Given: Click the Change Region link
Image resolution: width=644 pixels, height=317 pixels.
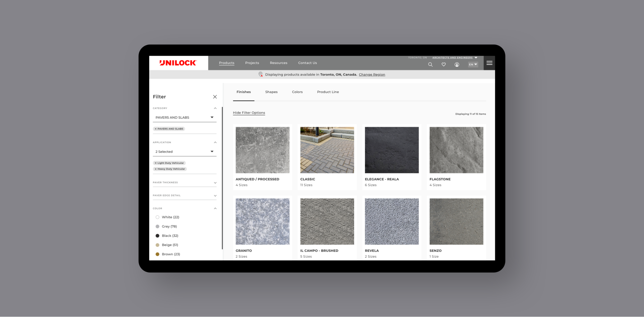Looking at the screenshot, I should (x=372, y=75).
